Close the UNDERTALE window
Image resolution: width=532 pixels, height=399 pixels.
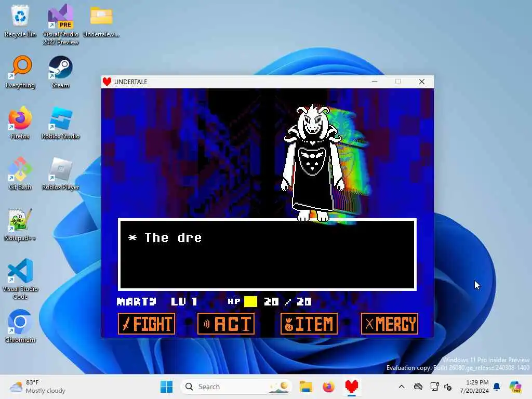click(x=422, y=82)
